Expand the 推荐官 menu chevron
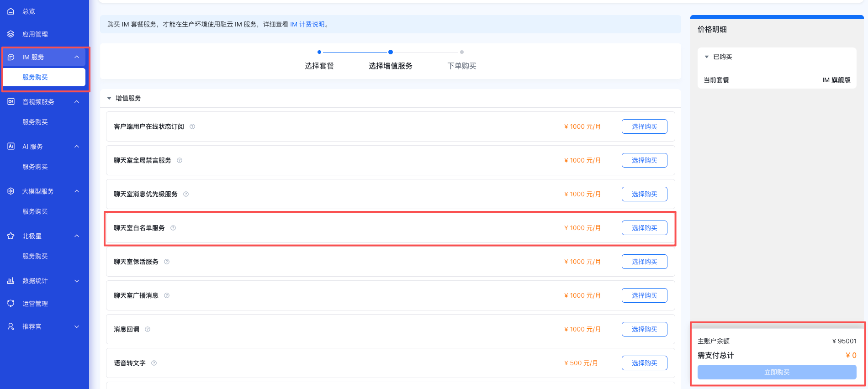 point(77,326)
